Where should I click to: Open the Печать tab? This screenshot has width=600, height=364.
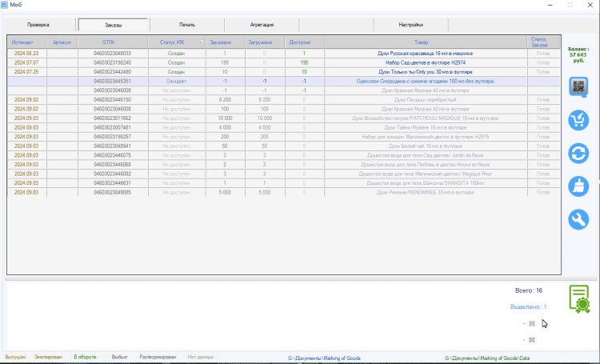click(x=187, y=25)
